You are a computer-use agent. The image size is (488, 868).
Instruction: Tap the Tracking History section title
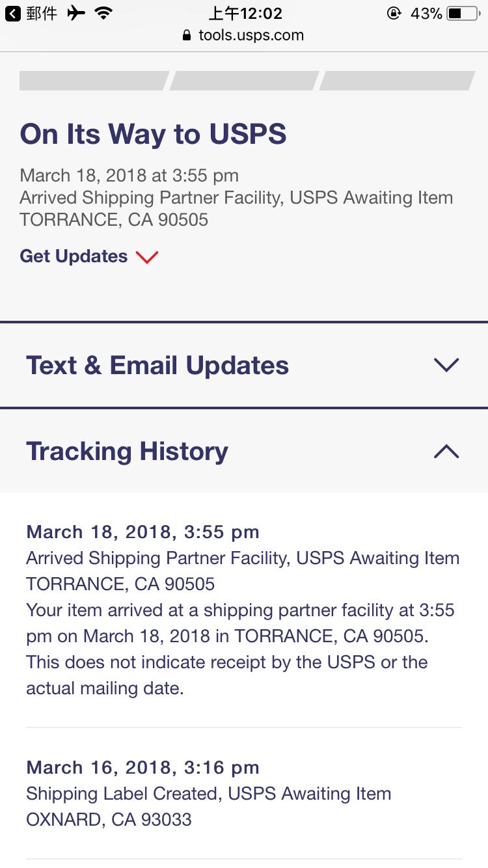[128, 451]
